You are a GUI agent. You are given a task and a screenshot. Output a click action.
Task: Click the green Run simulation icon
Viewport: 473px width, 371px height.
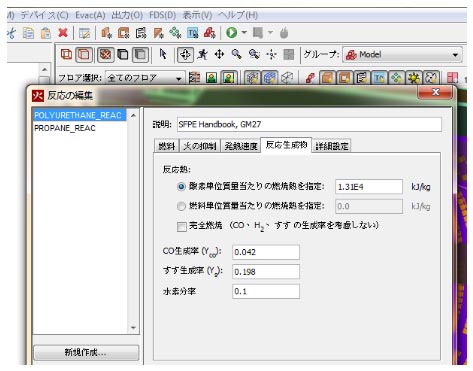231,33
